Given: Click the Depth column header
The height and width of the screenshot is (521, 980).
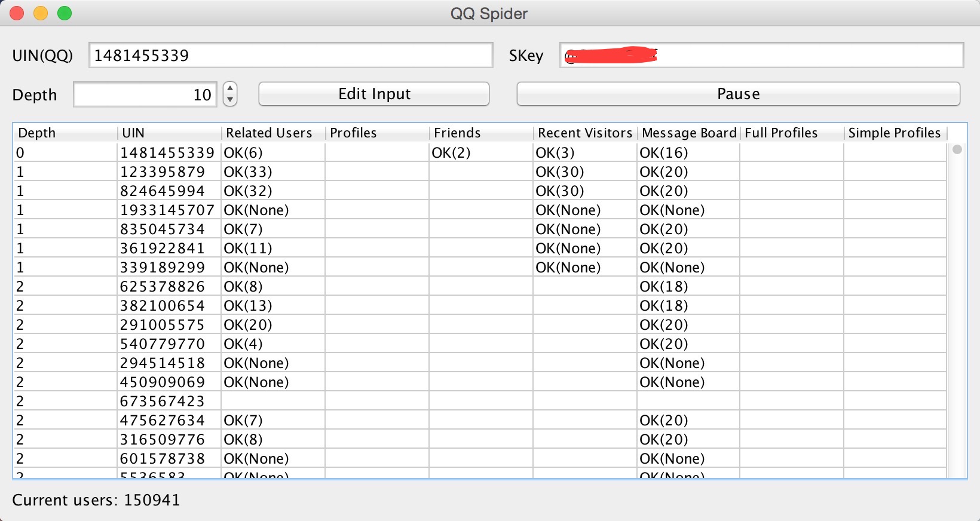Looking at the screenshot, I should [65, 133].
